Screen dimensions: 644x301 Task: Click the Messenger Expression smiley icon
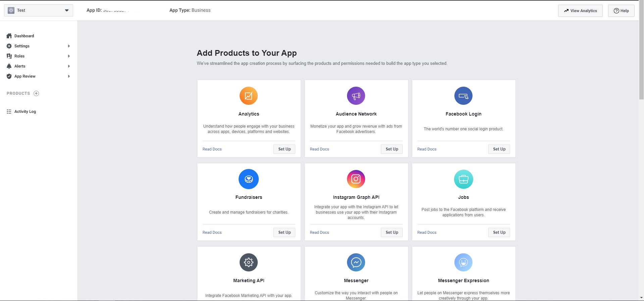click(x=463, y=262)
